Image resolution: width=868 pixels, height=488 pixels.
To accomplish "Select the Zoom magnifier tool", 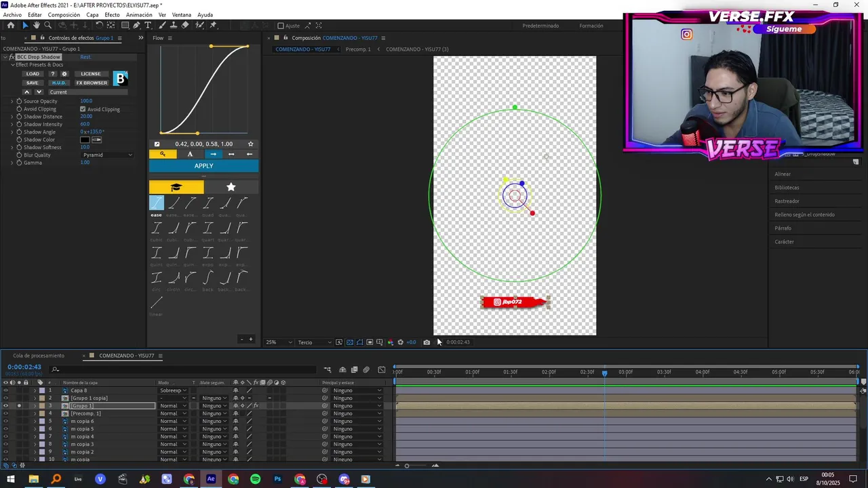I will (47, 25).
